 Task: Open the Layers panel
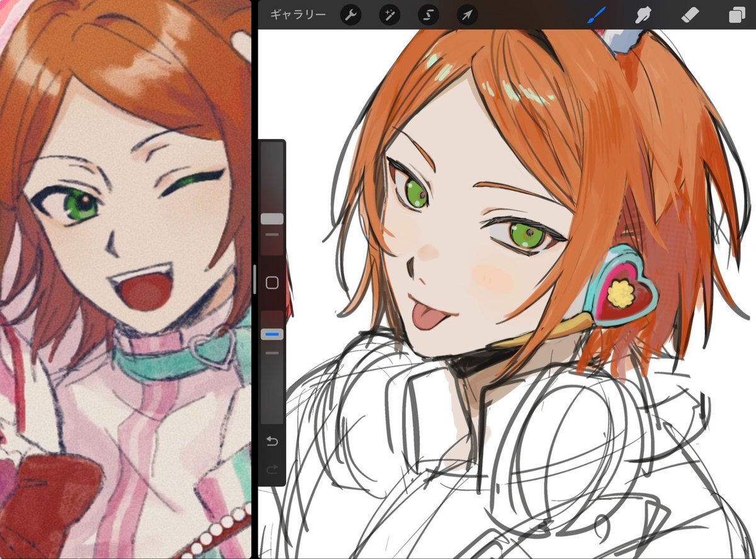click(x=736, y=14)
